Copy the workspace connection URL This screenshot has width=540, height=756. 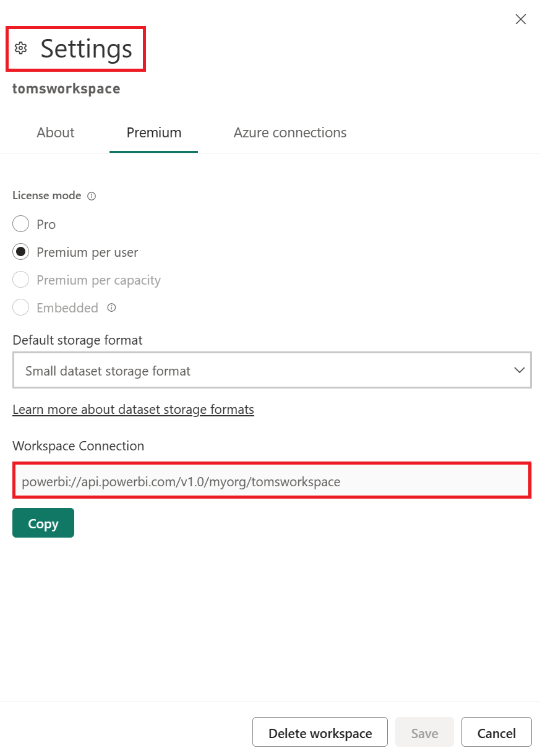(x=43, y=523)
